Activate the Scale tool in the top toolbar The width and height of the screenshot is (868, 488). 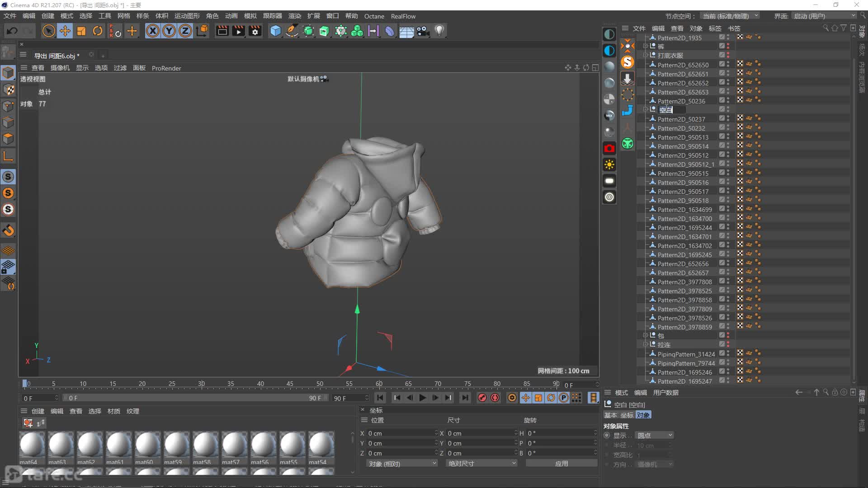[81, 31]
